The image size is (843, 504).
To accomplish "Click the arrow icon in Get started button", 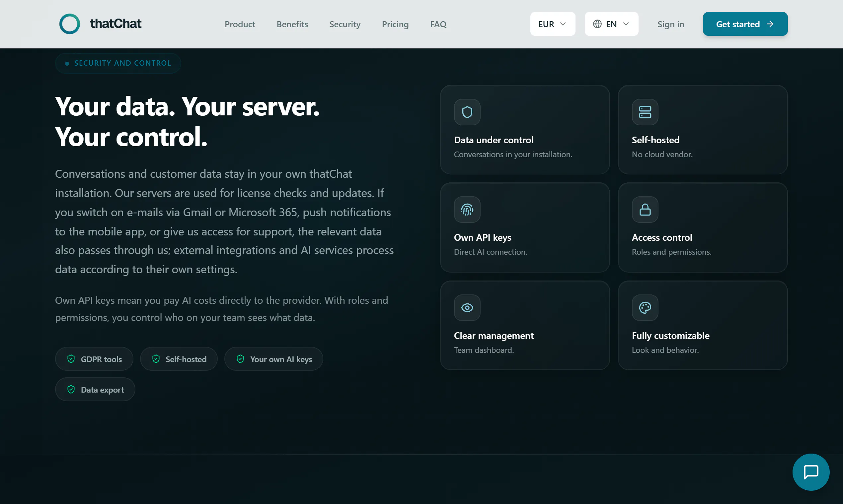I will [x=770, y=24].
